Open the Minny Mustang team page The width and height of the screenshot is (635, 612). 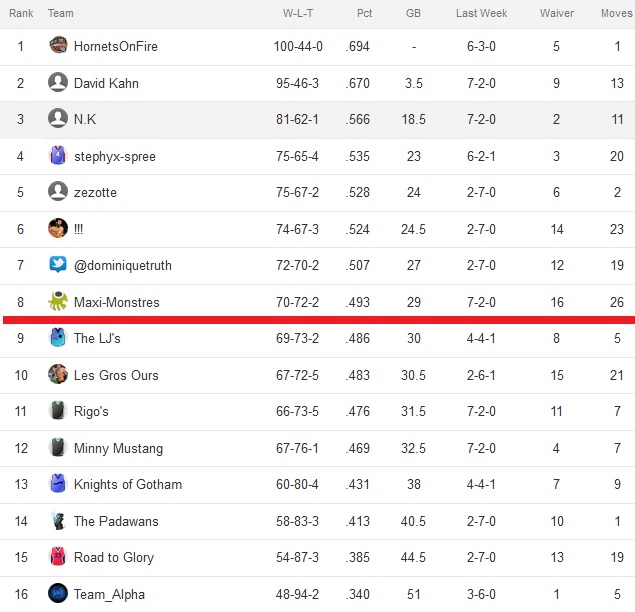(118, 448)
